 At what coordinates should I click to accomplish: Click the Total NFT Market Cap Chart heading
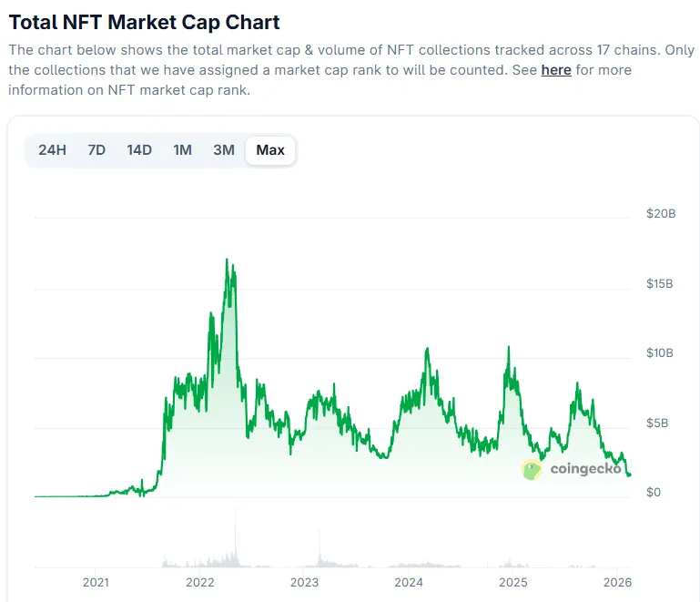(144, 22)
